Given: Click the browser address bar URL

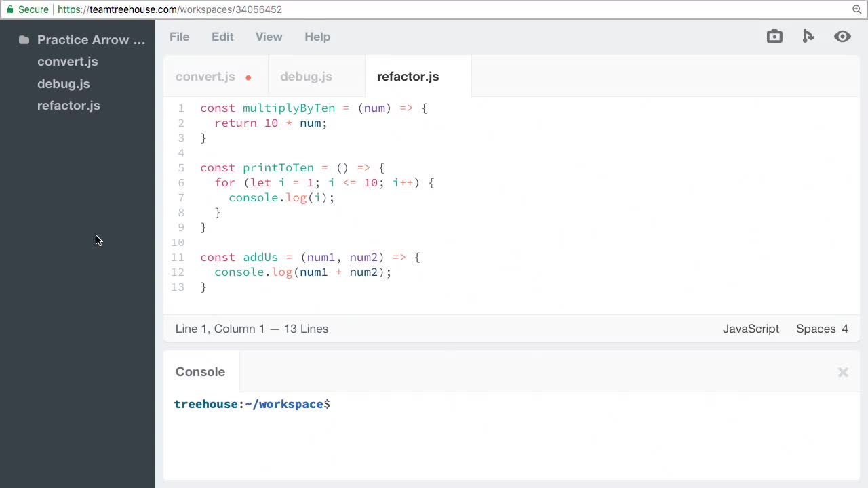Looking at the screenshot, I should coord(170,9).
